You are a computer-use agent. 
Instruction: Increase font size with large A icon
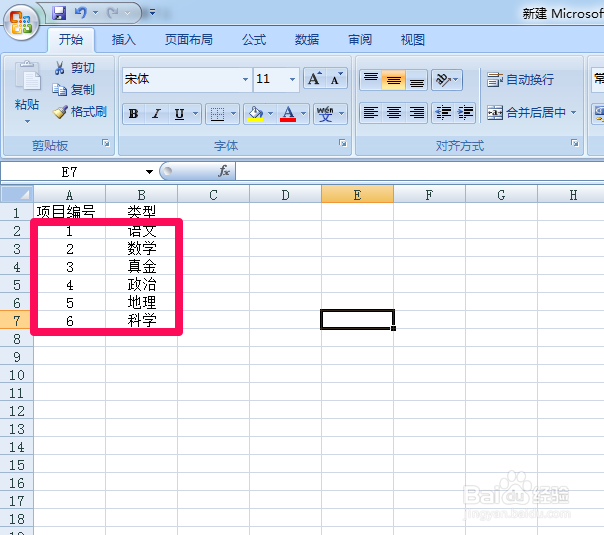314,79
